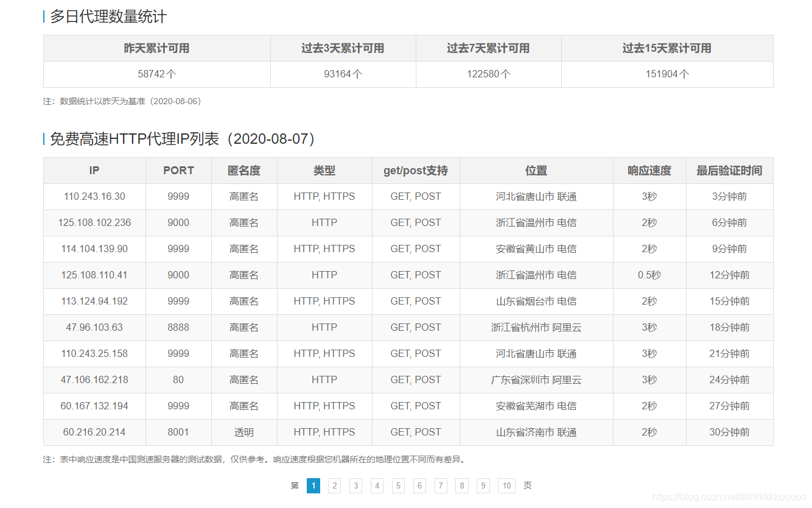Viewport: 812px width, 508px height.
Task: Go to pagination page 9
Action: coord(483,485)
